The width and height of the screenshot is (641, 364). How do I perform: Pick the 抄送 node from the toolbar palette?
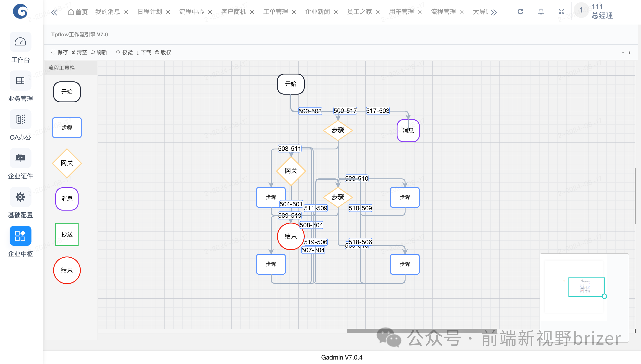point(67,234)
